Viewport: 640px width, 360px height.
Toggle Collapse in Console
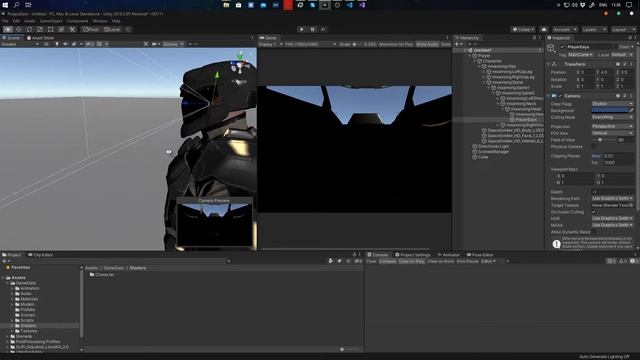pyautogui.click(x=387, y=261)
